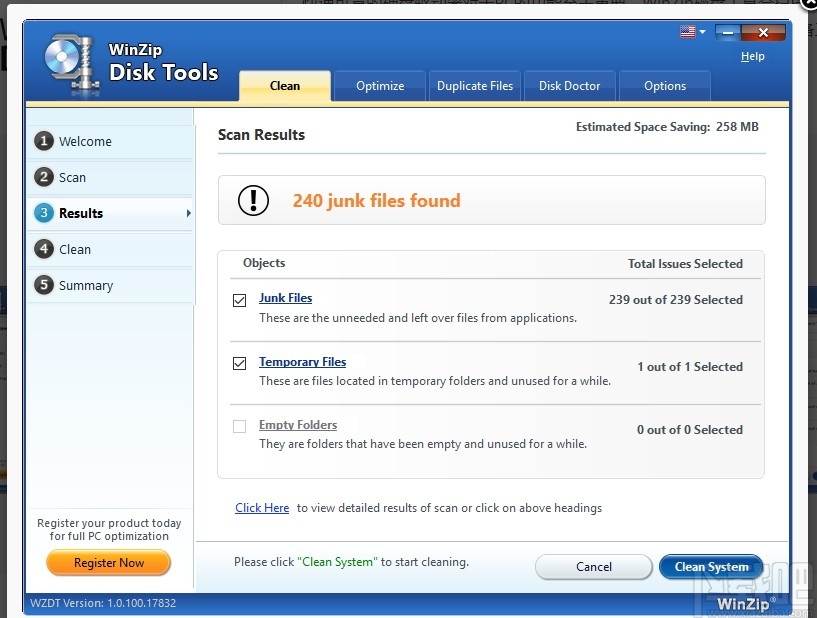The height and width of the screenshot is (618, 817).
Task: Open the Disk Doctor tab
Action: 569,86
